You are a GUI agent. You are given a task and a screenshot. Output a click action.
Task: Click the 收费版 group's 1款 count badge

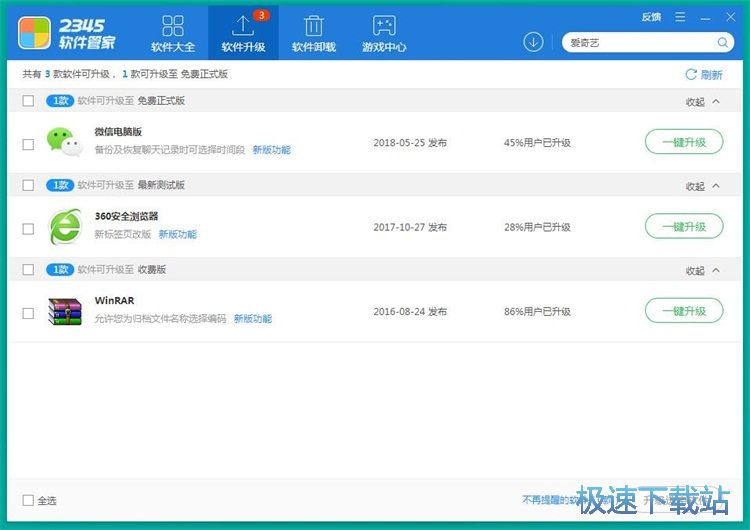point(60,270)
